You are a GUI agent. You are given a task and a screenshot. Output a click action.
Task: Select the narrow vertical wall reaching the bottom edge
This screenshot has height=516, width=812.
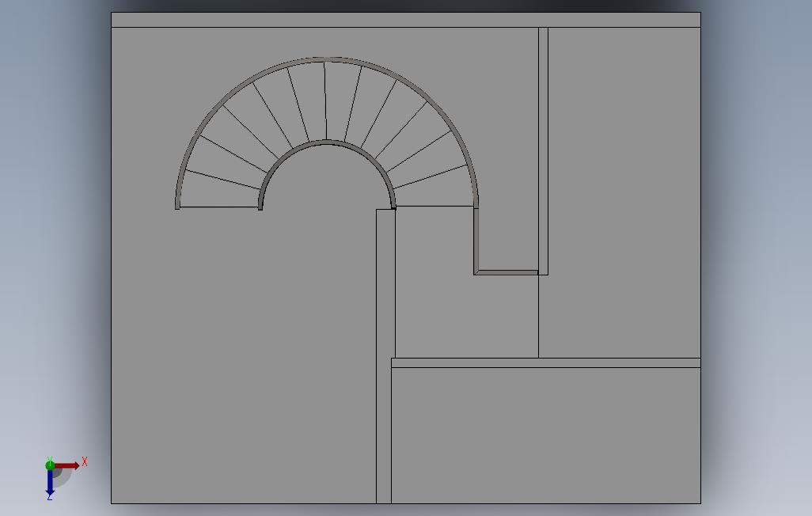coord(384,356)
